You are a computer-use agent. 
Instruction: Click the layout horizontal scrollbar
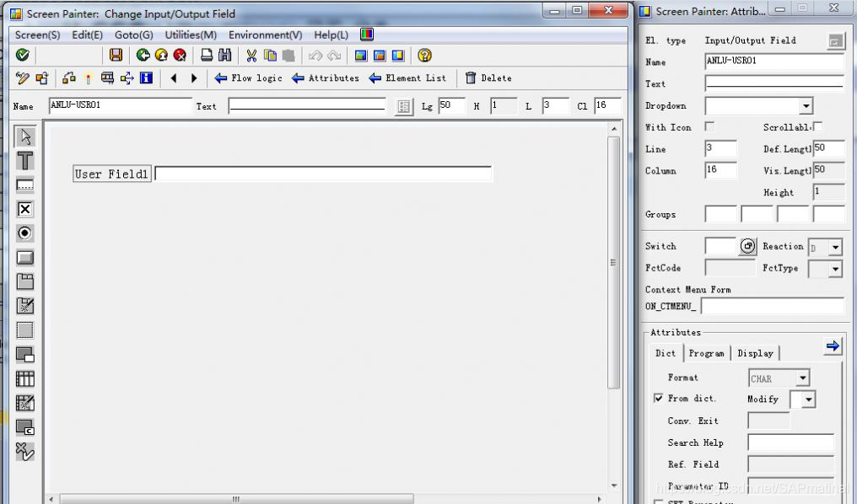tap(236, 499)
